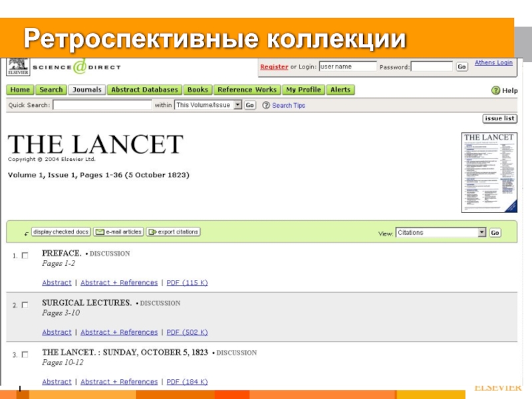This screenshot has height=399, width=532.
Task: Check the SURGICAL LECTURES article checkbox
Action: [25, 305]
